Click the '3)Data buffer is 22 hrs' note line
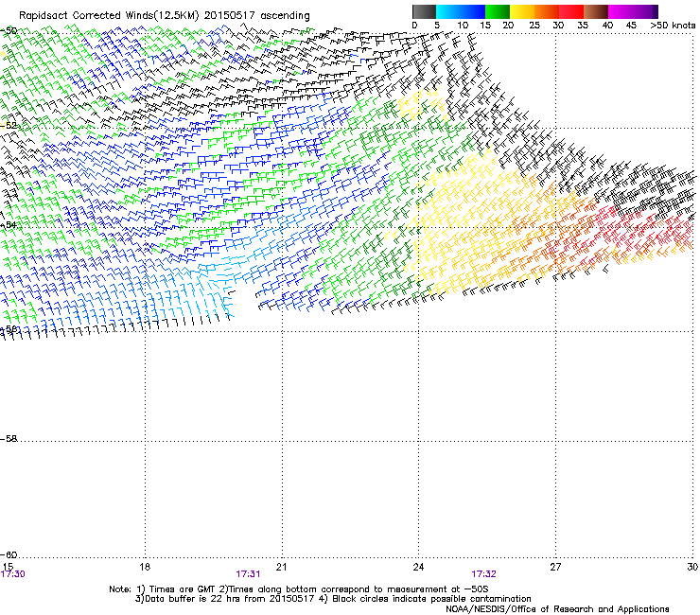Screen dimensions: 700x615 coord(333,599)
